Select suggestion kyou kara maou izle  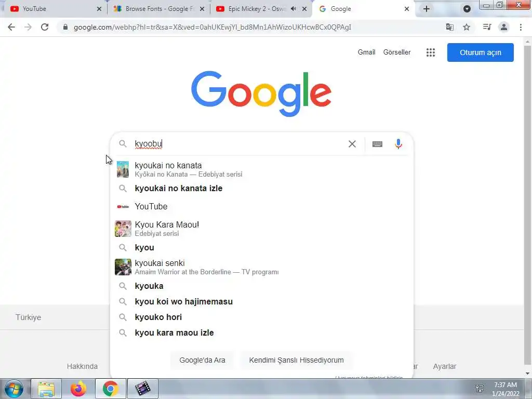coord(261,333)
